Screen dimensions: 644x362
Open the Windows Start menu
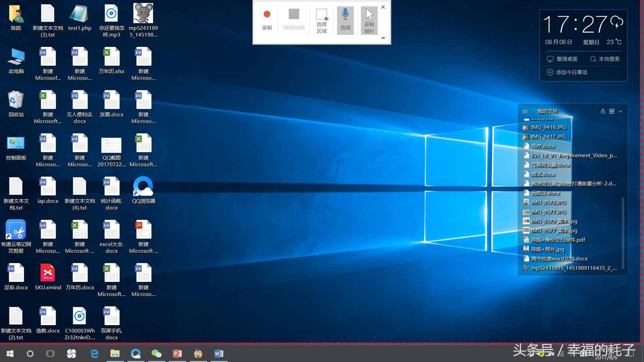click(x=10, y=354)
